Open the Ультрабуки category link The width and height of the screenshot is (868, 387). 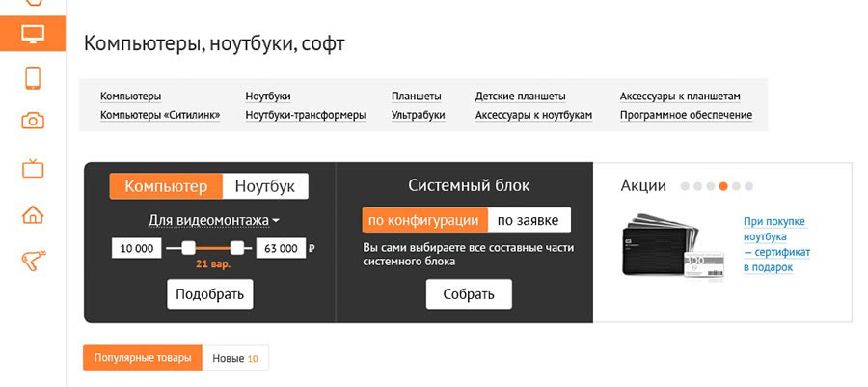[x=418, y=115]
